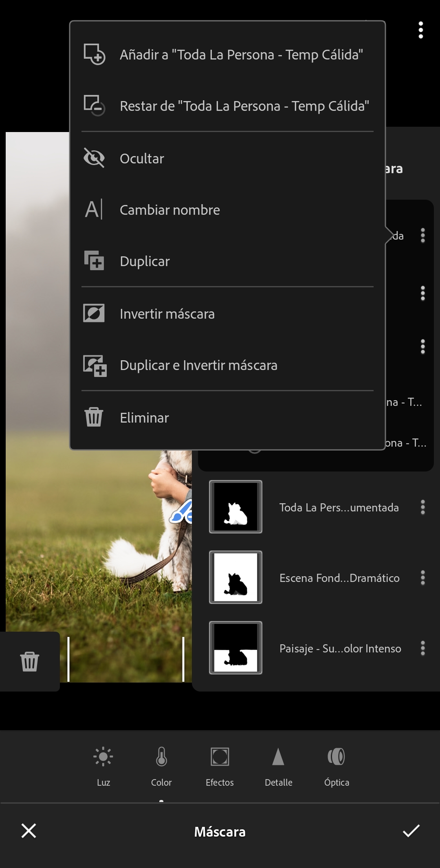Click the Toda La Pers...umentada label
Image resolution: width=440 pixels, height=868 pixels.
339,507
